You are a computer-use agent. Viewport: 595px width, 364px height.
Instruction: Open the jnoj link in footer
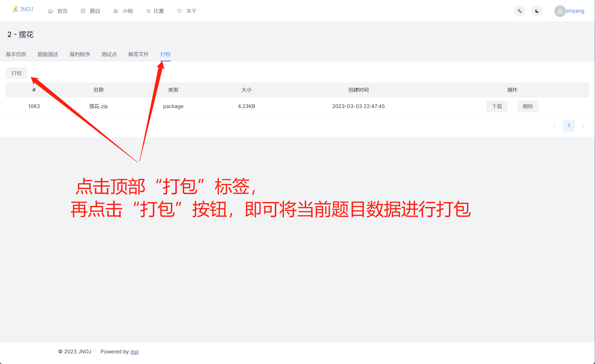(134, 352)
